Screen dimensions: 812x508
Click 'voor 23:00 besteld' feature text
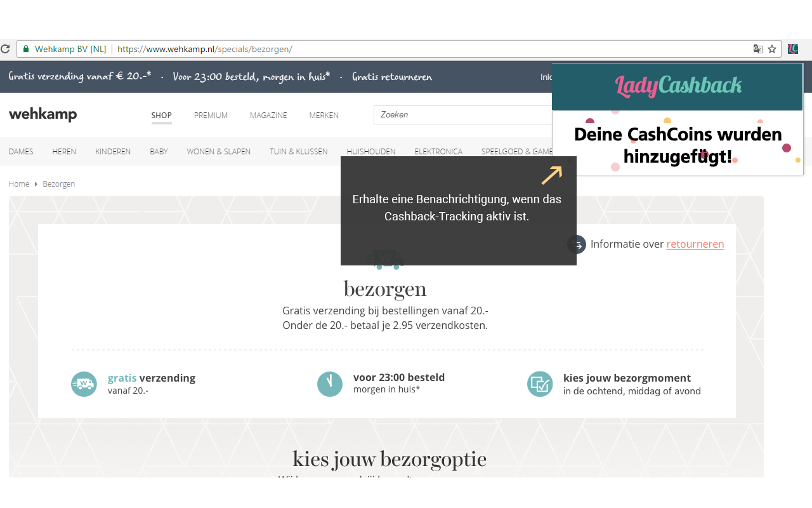(x=399, y=377)
